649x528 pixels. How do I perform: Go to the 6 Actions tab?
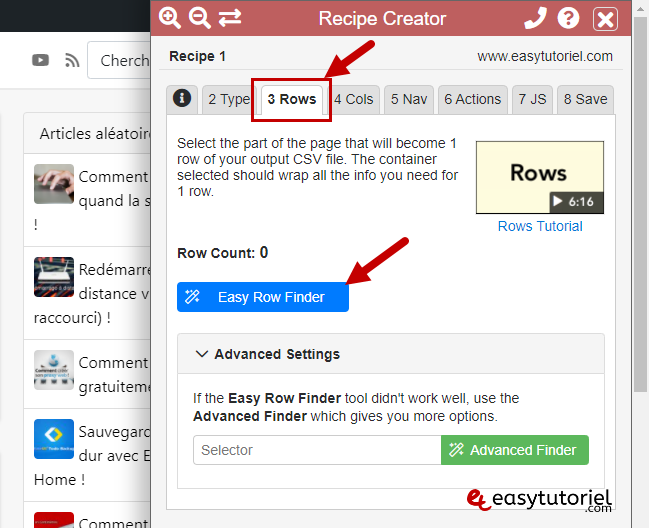473,99
